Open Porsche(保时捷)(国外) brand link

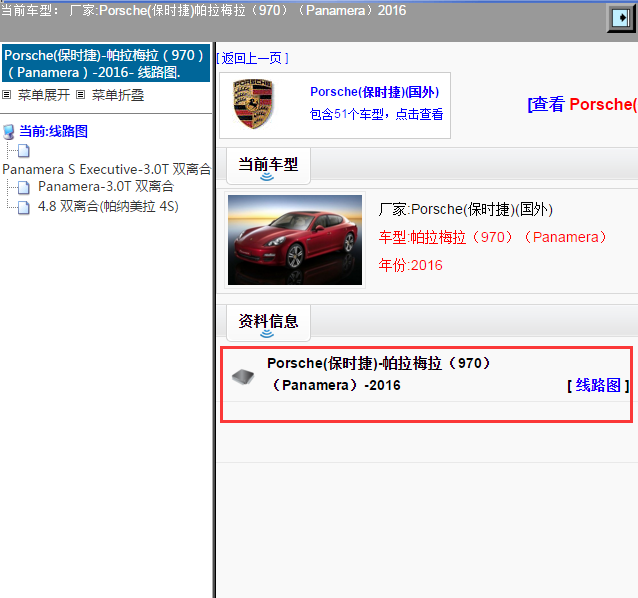374,92
